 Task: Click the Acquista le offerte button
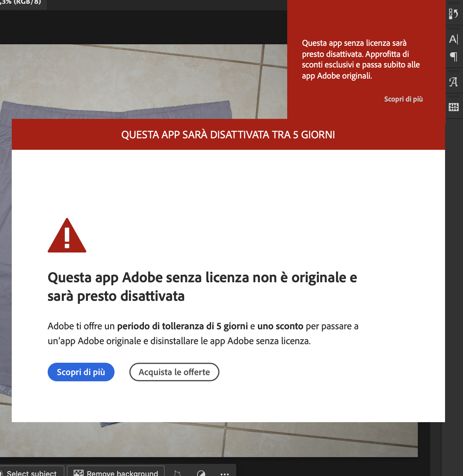point(174,372)
